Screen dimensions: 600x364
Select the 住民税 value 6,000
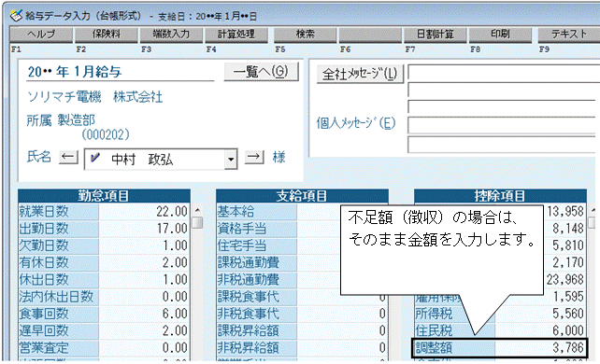540,330
